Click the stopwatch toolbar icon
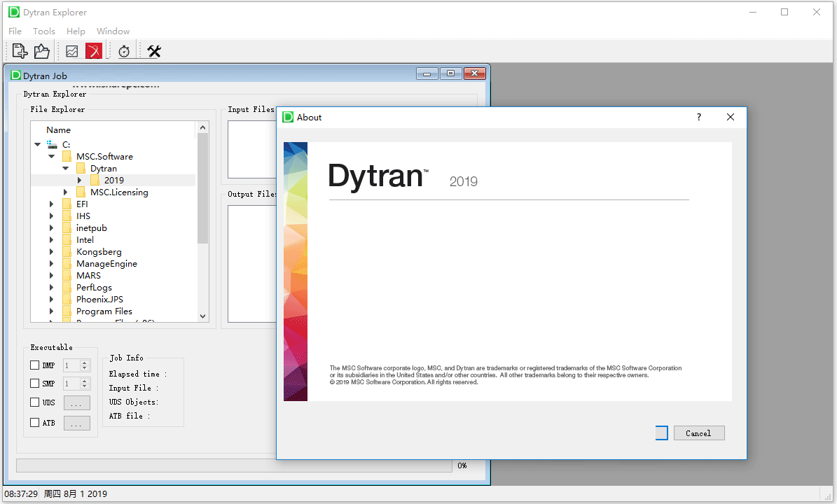The height and width of the screenshot is (504, 837). pyautogui.click(x=124, y=51)
